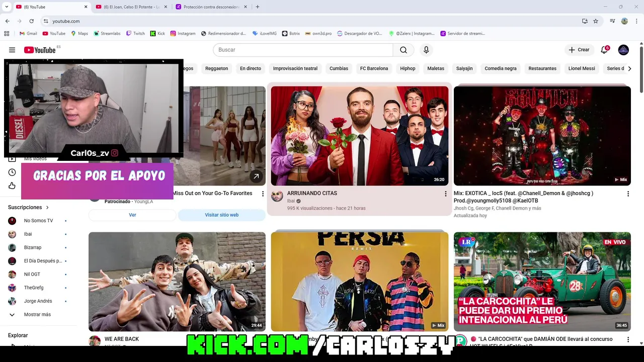Click the address bar URL

coord(66,21)
